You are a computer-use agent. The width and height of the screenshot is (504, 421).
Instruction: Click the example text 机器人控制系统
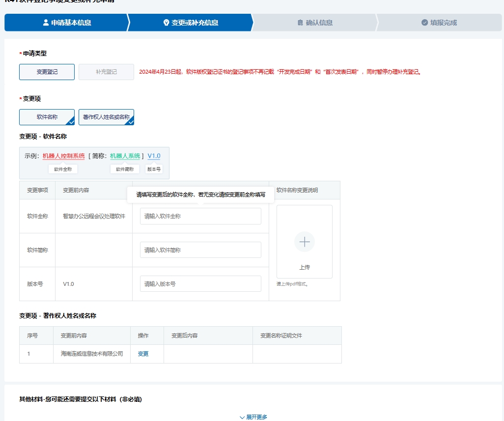pyautogui.click(x=63, y=156)
